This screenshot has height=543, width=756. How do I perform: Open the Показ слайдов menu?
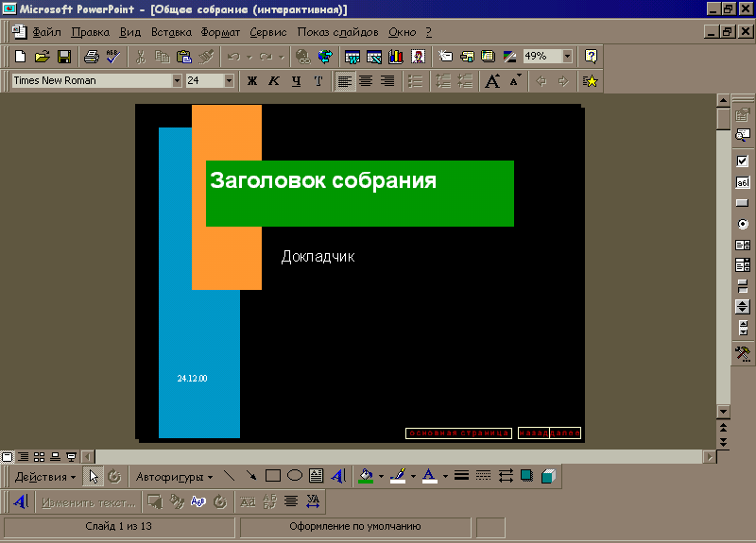[x=337, y=32]
